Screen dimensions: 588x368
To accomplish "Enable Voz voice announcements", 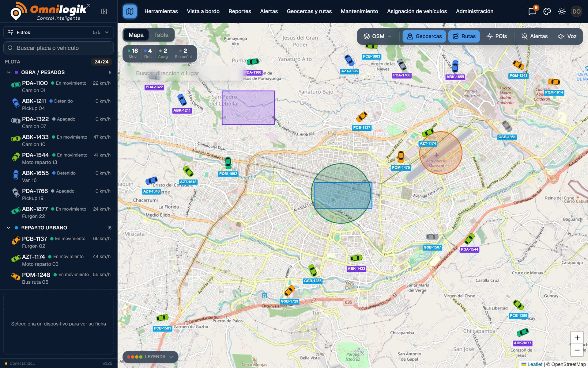I will [x=567, y=36].
